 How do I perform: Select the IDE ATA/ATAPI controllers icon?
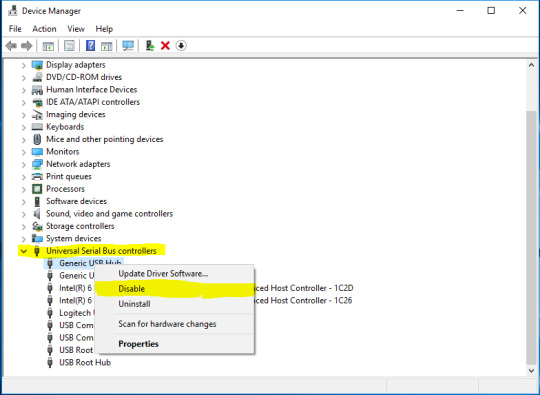[x=37, y=102]
